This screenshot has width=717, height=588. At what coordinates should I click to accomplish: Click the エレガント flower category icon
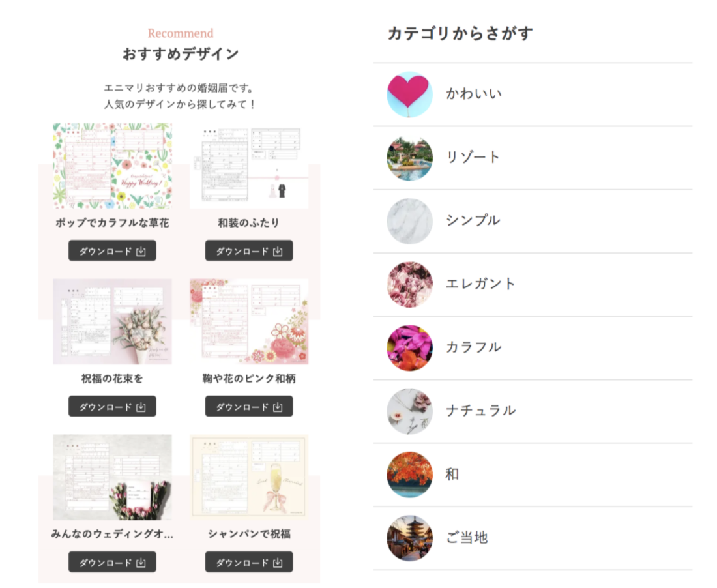(409, 284)
